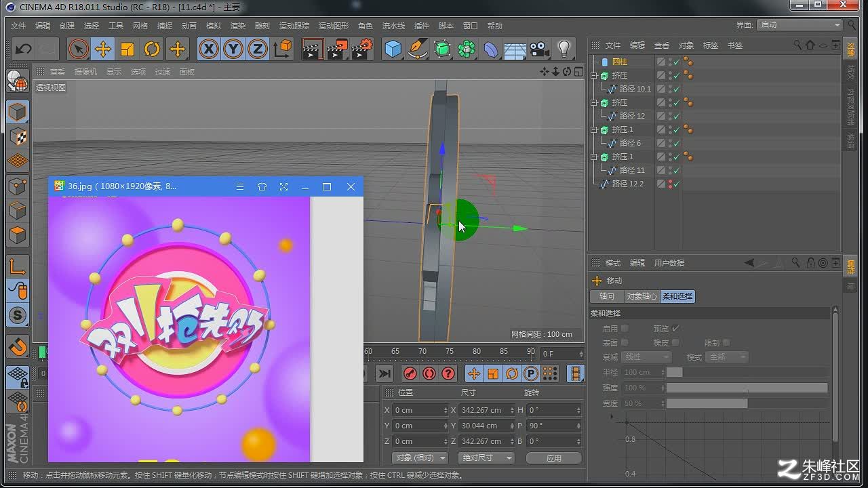Image resolution: width=868 pixels, height=488 pixels.
Task: Open Render Settings icon
Action: pos(362,49)
